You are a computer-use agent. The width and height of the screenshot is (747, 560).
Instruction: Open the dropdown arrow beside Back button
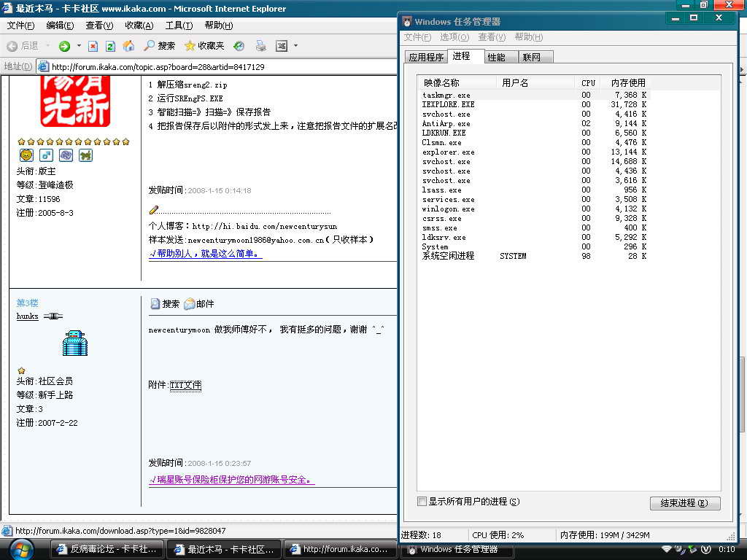(x=47, y=46)
